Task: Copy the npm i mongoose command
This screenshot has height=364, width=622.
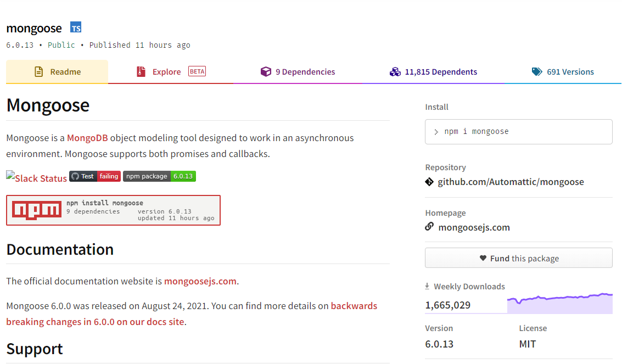Action: pyautogui.click(x=518, y=132)
